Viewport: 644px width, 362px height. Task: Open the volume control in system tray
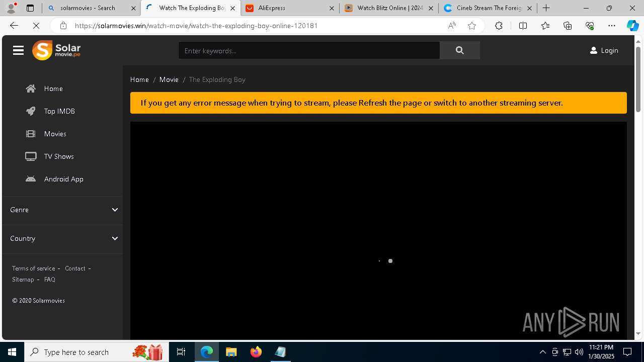point(579,352)
